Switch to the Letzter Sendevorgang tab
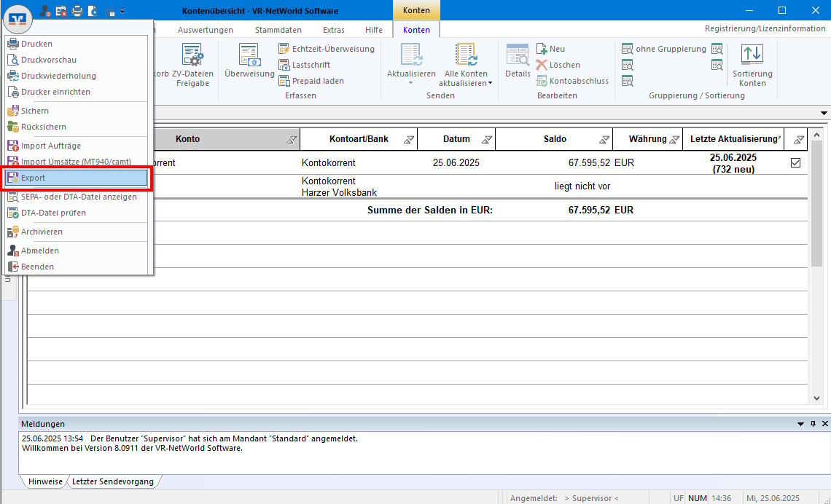Image resolution: width=831 pixels, height=504 pixels. 113,481
